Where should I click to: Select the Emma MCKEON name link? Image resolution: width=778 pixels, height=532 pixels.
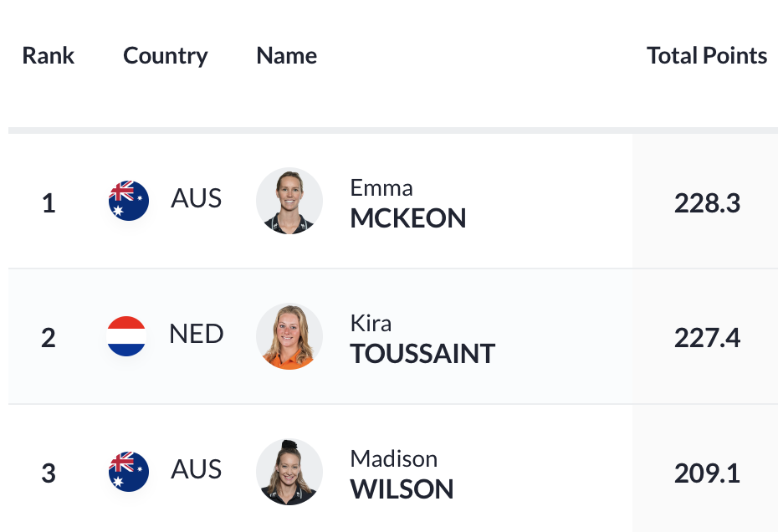pos(408,203)
